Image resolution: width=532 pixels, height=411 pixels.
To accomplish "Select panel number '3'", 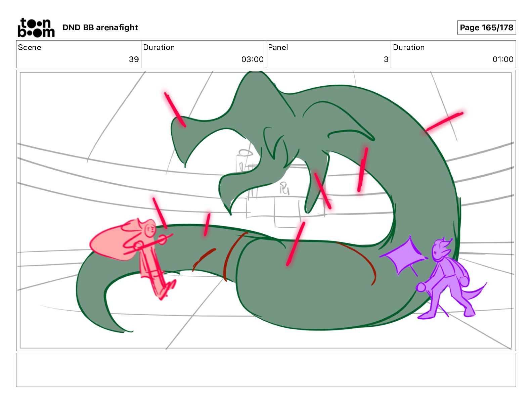I will [386, 59].
